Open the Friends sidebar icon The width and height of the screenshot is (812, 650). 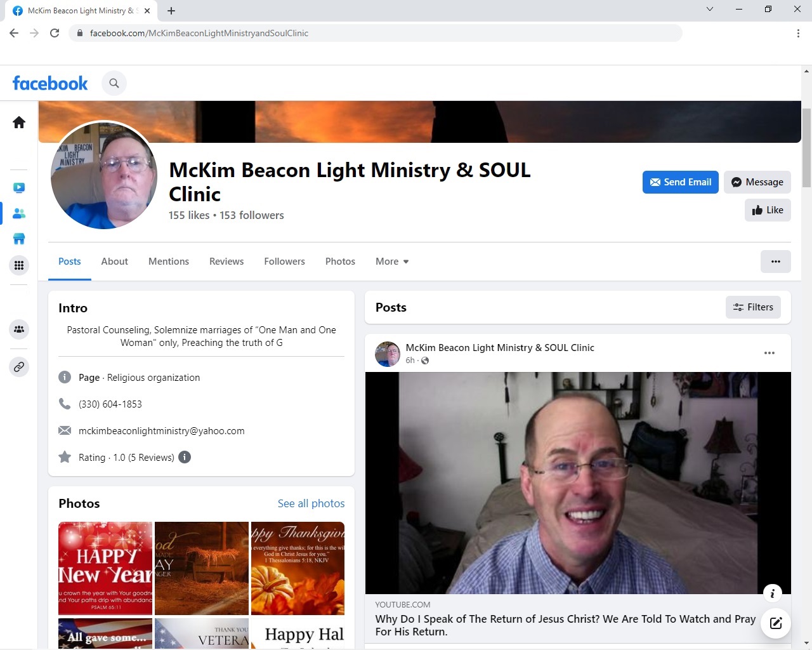19,213
